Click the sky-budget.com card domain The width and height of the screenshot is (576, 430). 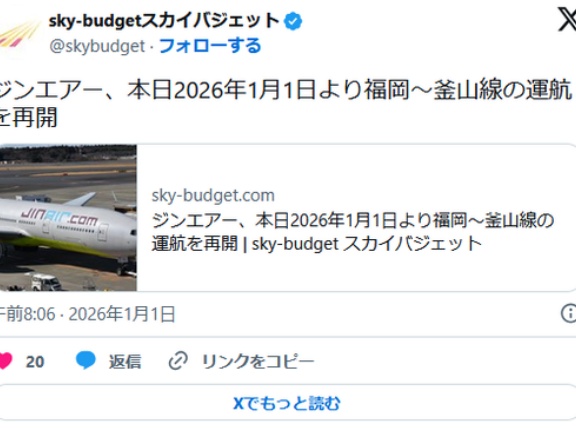(x=213, y=195)
